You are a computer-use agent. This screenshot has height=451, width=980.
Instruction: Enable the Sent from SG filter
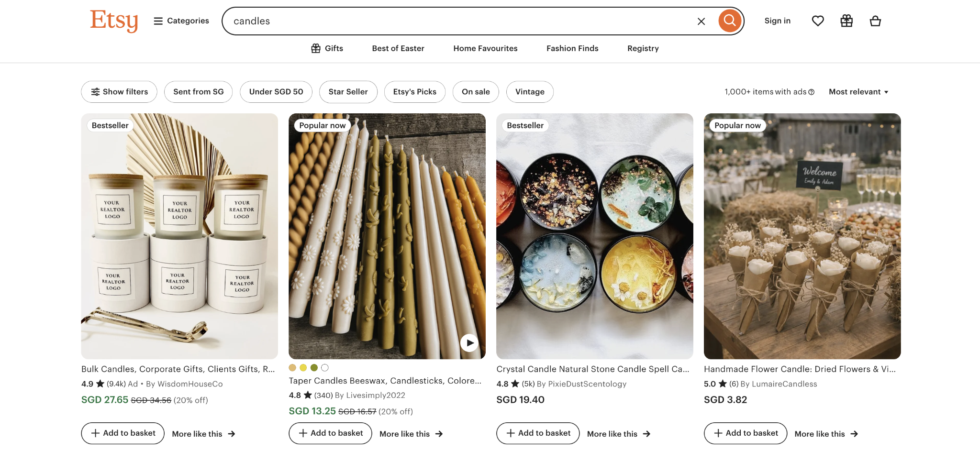pyautogui.click(x=198, y=91)
